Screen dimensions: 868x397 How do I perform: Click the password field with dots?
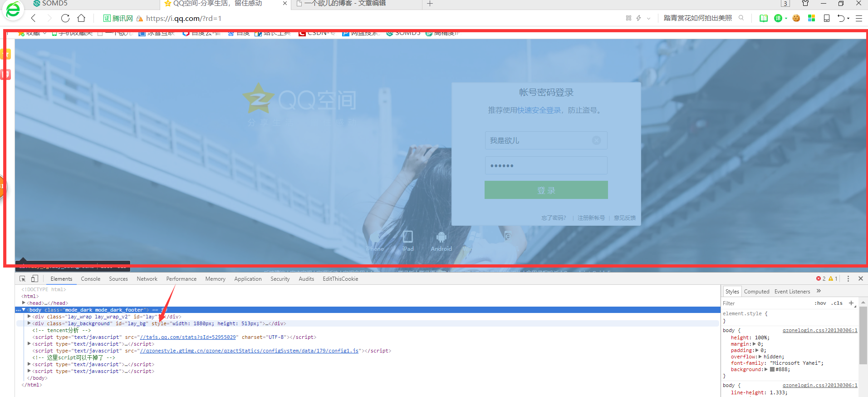point(546,165)
